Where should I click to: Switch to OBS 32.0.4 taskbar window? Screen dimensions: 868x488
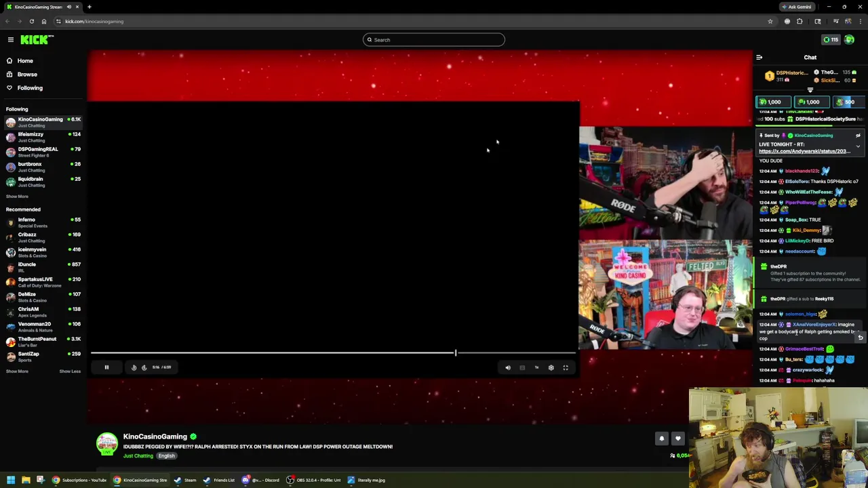point(313,481)
